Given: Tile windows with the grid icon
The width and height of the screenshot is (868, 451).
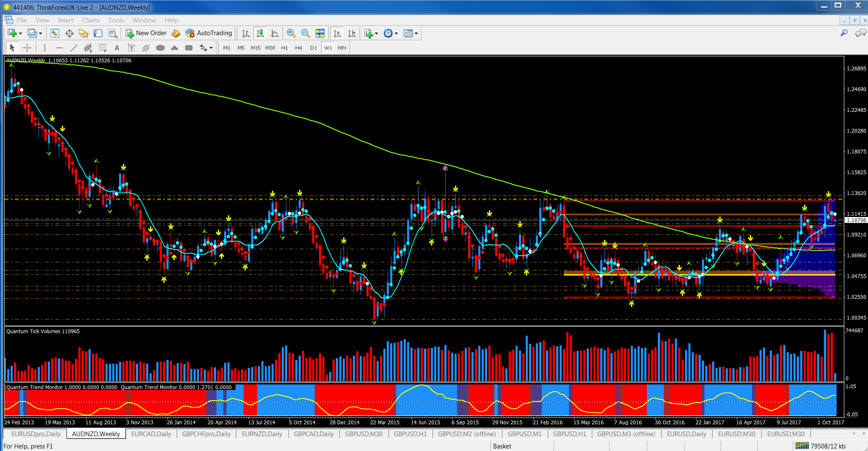Looking at the screenshot, I should 320,33.
